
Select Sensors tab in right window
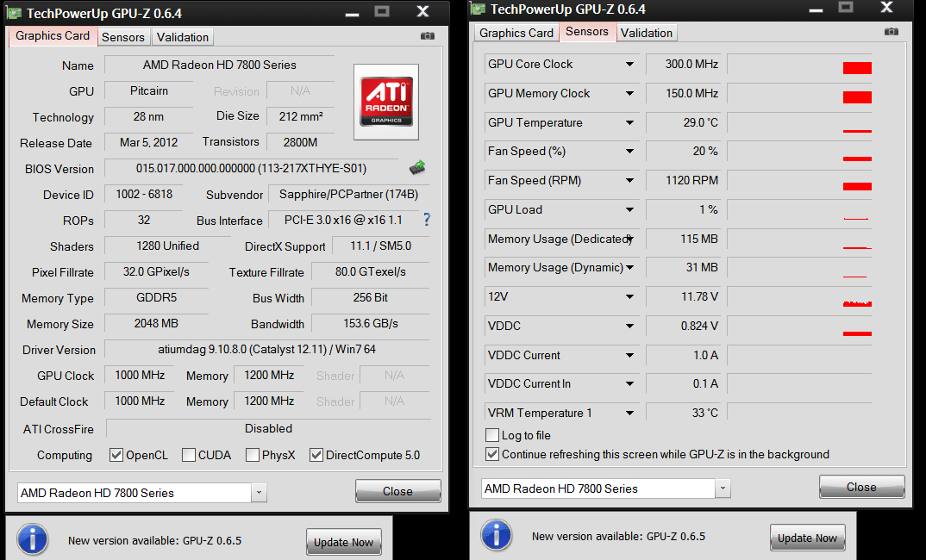(x=587, y=32)
